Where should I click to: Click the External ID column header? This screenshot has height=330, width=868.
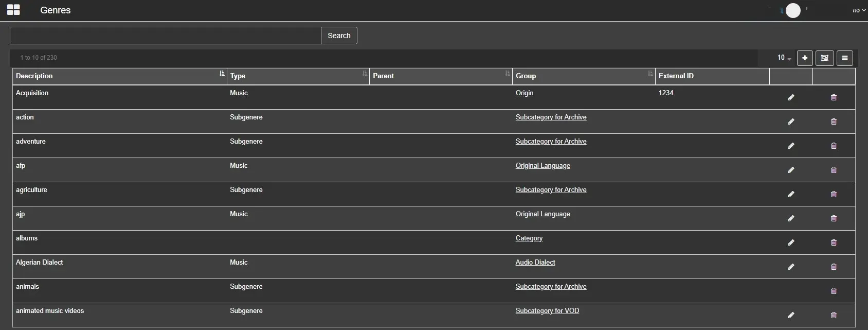tap(676, 76)
